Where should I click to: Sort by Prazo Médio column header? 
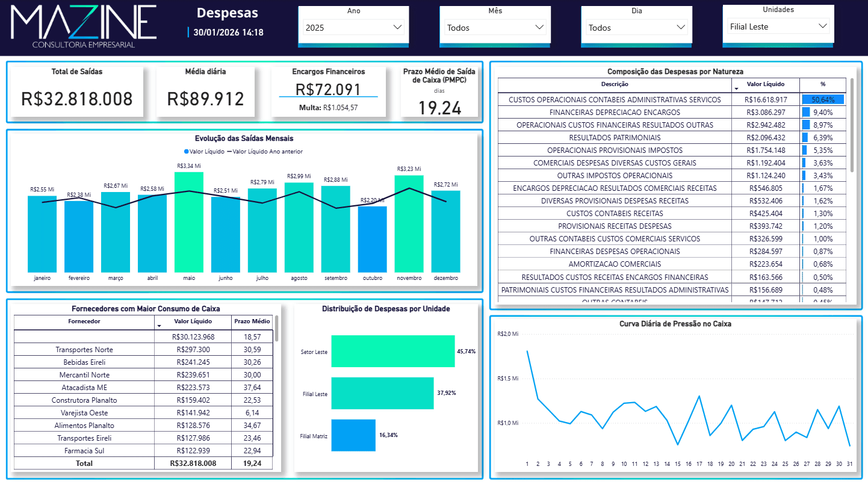click(x=252, y=321)
